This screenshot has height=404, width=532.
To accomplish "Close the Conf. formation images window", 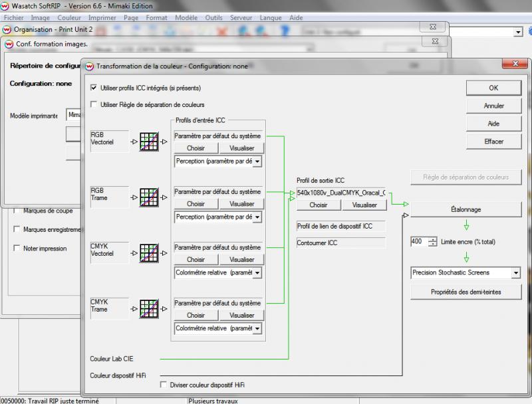I will click(435, 41).
